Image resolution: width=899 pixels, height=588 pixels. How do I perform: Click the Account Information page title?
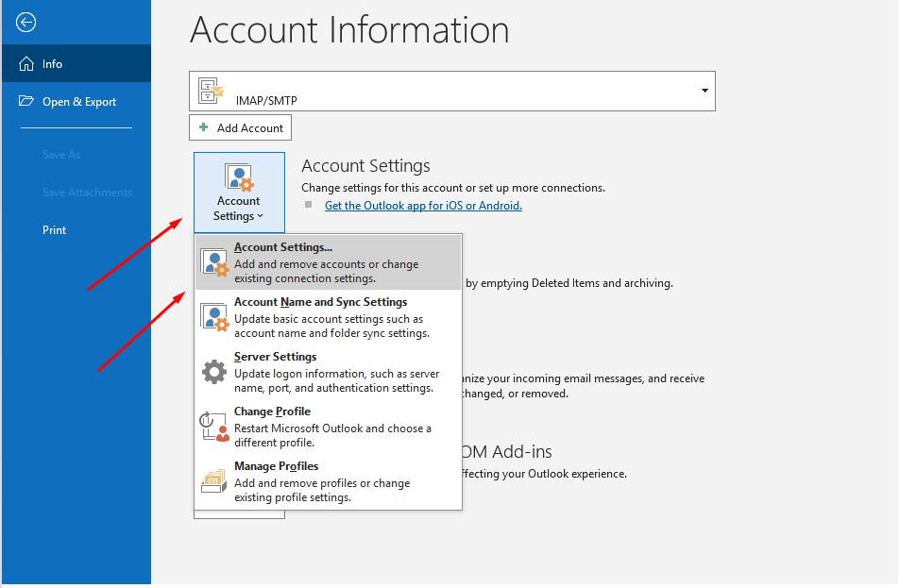point(349,30)
